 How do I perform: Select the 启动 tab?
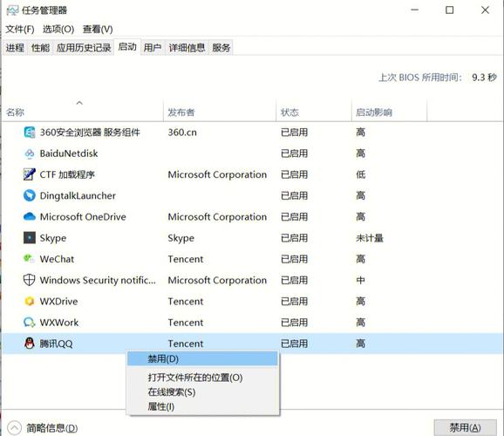pos(127,47)
